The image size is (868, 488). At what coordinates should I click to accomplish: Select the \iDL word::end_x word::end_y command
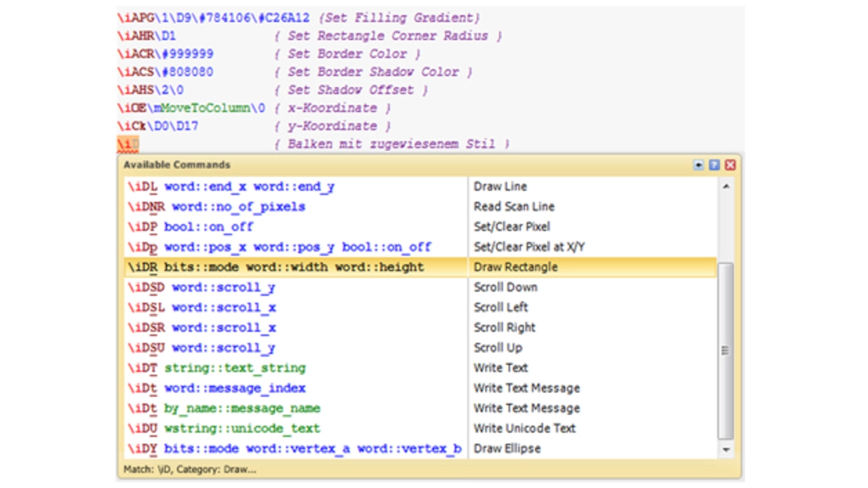point(231,186)
